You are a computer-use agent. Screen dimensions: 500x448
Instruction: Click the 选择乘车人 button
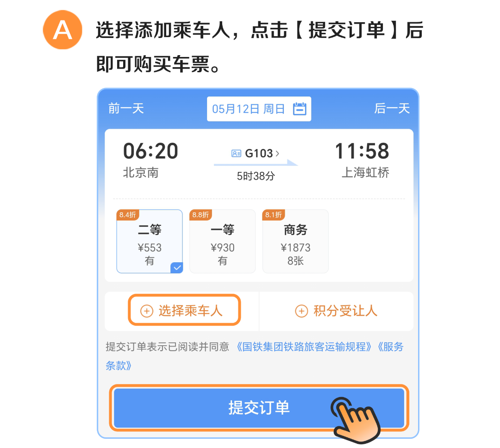click(x=184, y=310)
